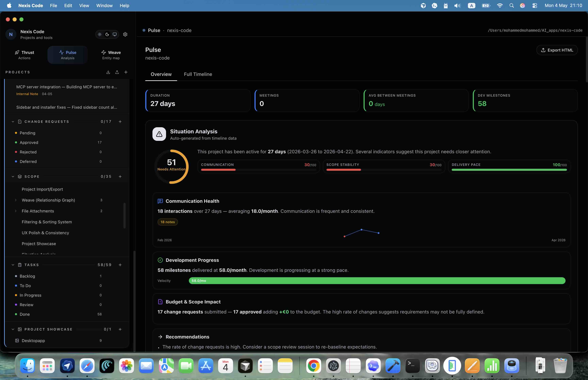
Task: Click the Development Progress check icon
Action: pyautogui.click(x=160, y=260)
